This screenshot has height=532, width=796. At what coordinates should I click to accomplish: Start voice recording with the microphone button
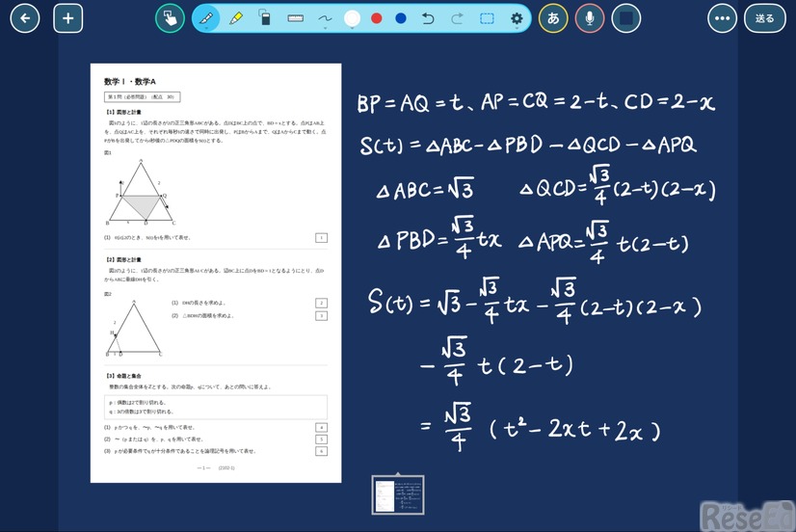[590, 18]
